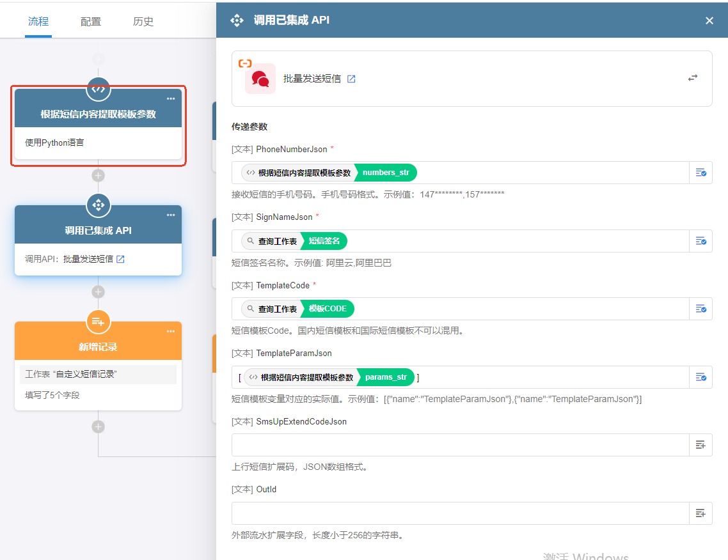Open 批量发送短信 external link in panel
Viewport: 728px width, 560px height.
coord(351,79)
